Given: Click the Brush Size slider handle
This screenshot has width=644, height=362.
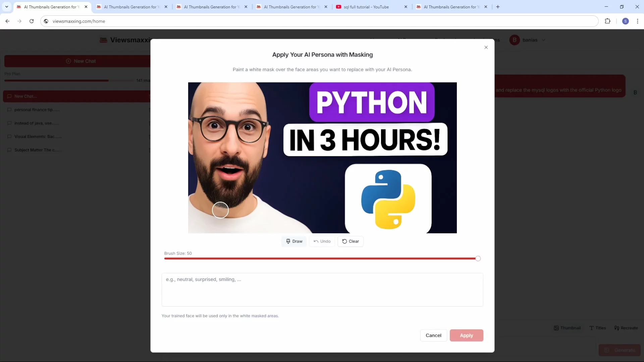Looking at the screenshot, I should pyautogui.click(x=478, y=258).
